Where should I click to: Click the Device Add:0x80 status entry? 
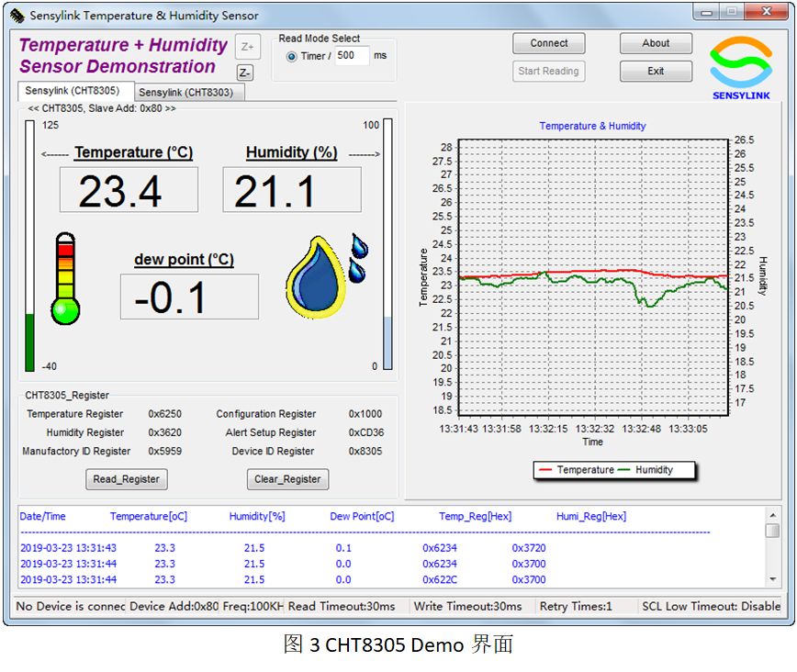coord(174,607)
